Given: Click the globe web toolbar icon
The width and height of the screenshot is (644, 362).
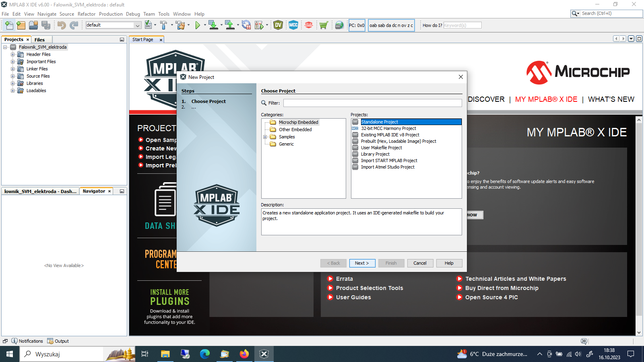Looking at the screenshot, I should [339, 25].
